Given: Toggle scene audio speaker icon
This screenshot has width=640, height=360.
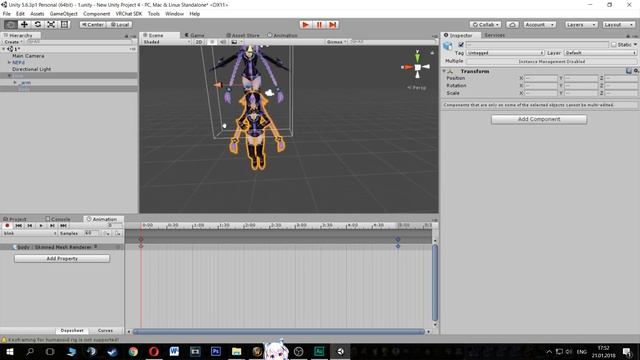Looking at the screenshot, I should [x=222, y=42].
